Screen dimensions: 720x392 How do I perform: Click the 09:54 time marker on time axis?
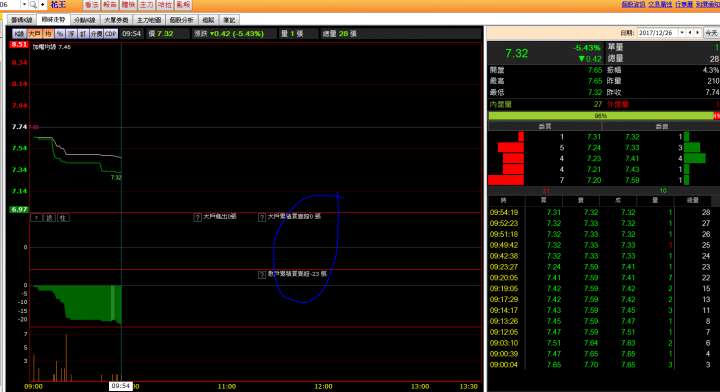coord(121,386)
